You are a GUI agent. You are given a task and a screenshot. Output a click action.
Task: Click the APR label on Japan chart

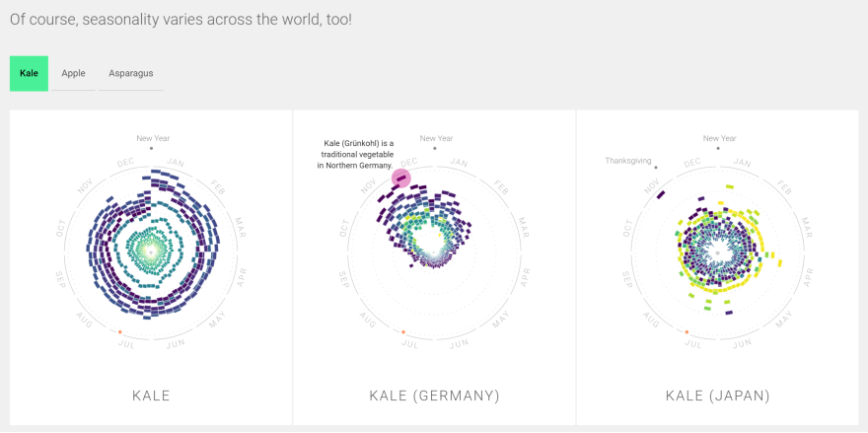(807, 276)
